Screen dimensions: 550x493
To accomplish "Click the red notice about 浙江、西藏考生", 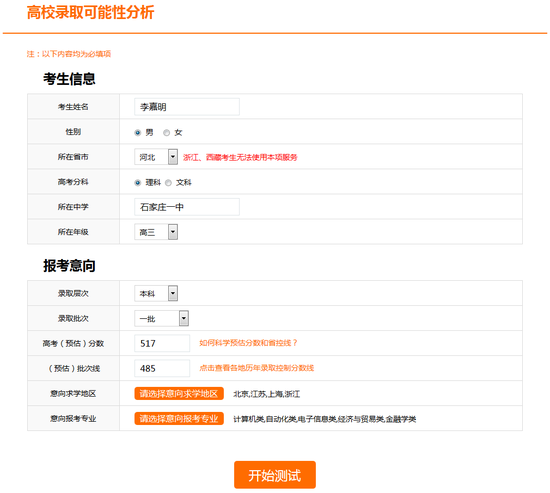I will [x=240, y=157].
